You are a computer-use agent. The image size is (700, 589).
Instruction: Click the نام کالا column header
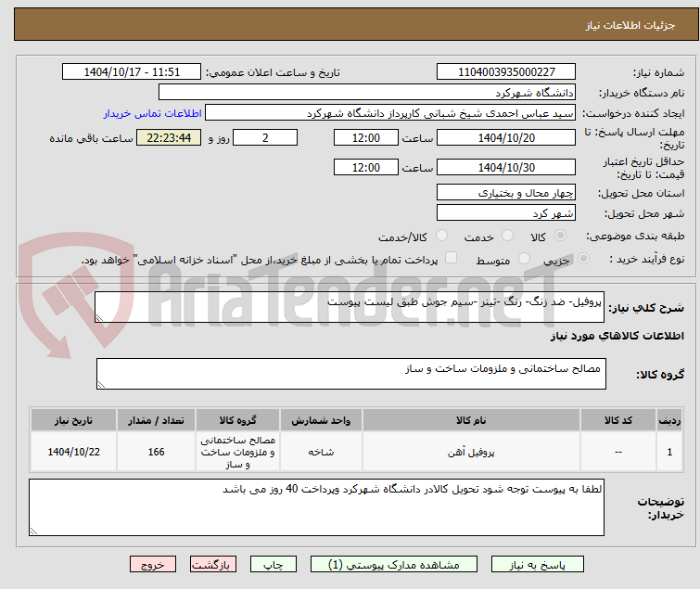pyautogui.click(x=471, y=420)
